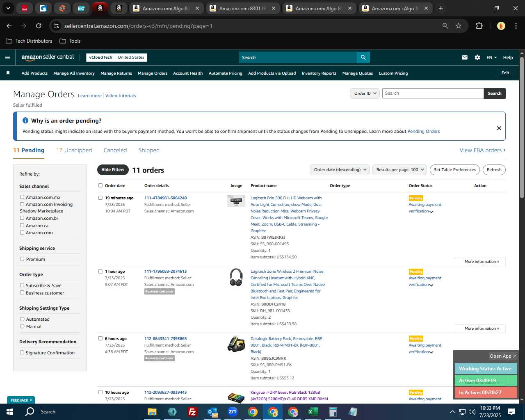Screen dimensions: 525x420
Task: Select the checkbox for the 1 hour ago order
Action: (100, 271)
